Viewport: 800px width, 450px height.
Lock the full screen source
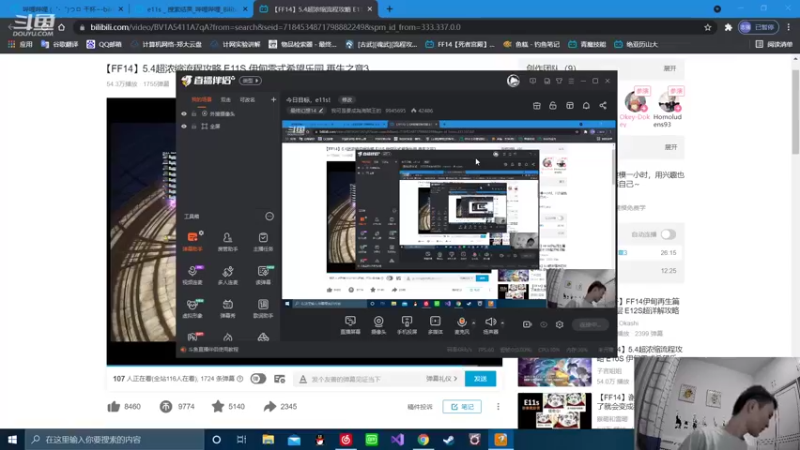click(x=194, y=126)
